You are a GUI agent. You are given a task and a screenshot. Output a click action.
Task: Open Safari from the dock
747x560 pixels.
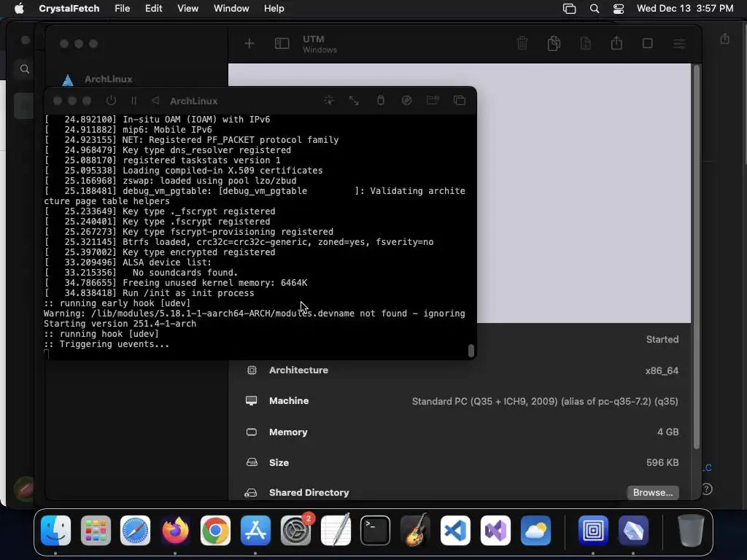[x=135, y=530]
